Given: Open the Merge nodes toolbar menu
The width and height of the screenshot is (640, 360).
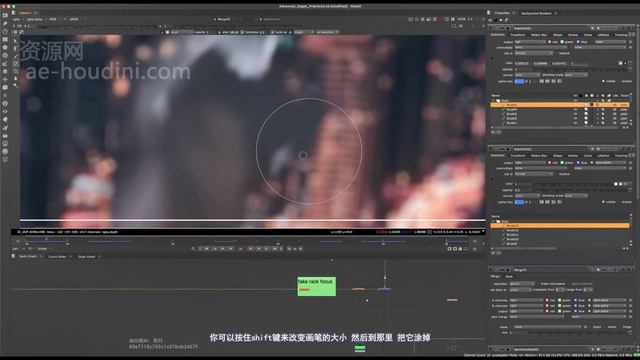Looking at the screenshot, I should click(5, 71).
